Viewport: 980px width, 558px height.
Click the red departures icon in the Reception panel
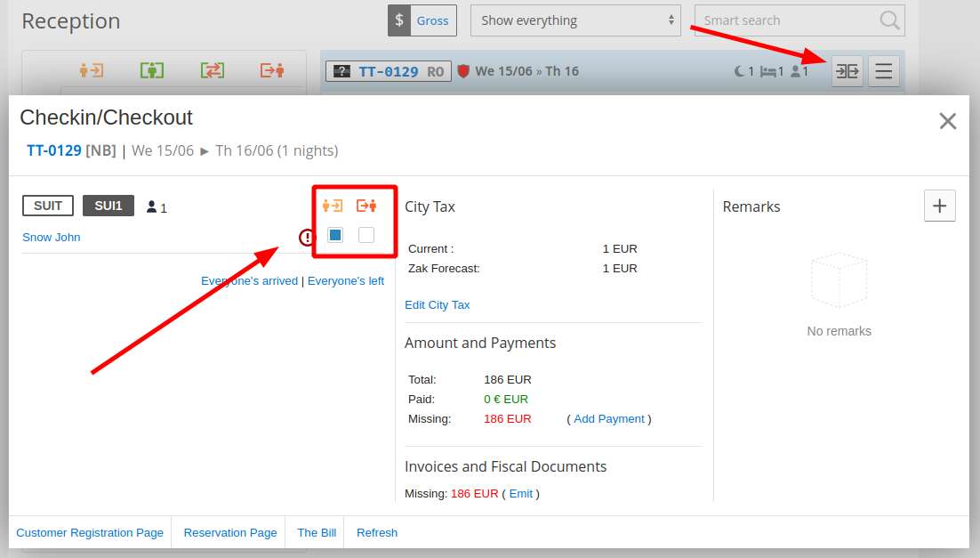click(271, 70)
